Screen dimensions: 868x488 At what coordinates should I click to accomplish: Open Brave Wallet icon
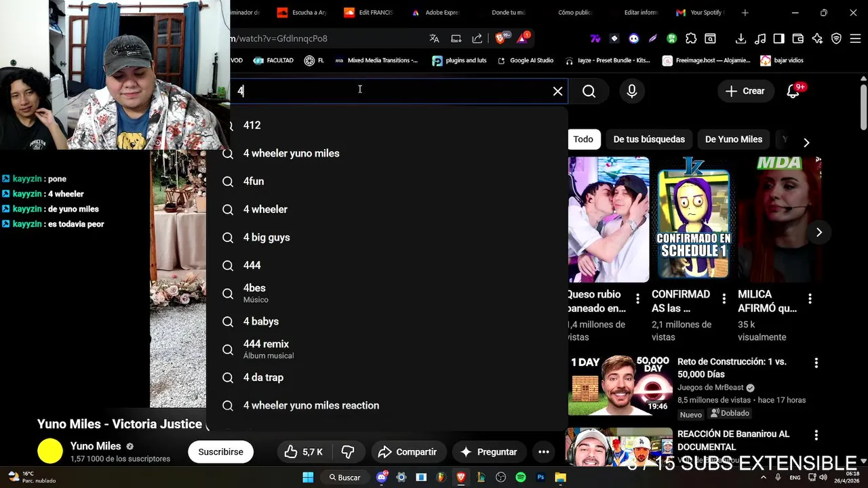pyautogui.click(x=798, y=39)
